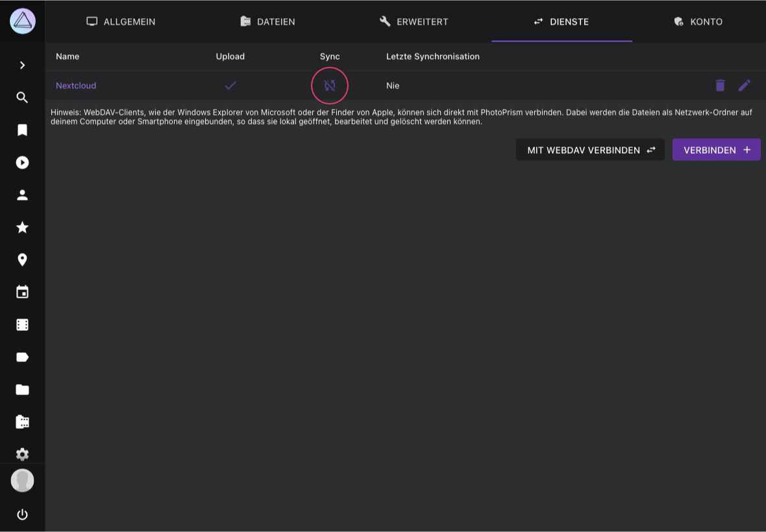
Task: Edit the Nextcloud service
Action: click(745, 86)
